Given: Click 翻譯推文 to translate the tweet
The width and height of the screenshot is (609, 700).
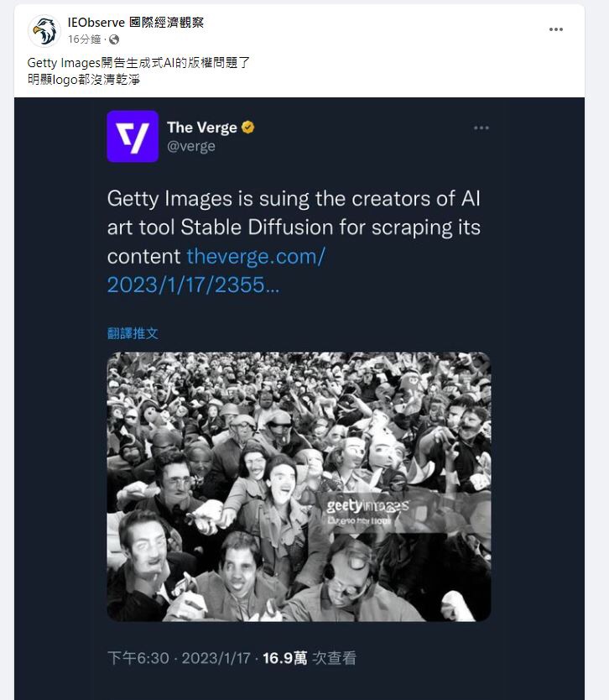Looking at the screenshot, I should (x=133, y=333).
